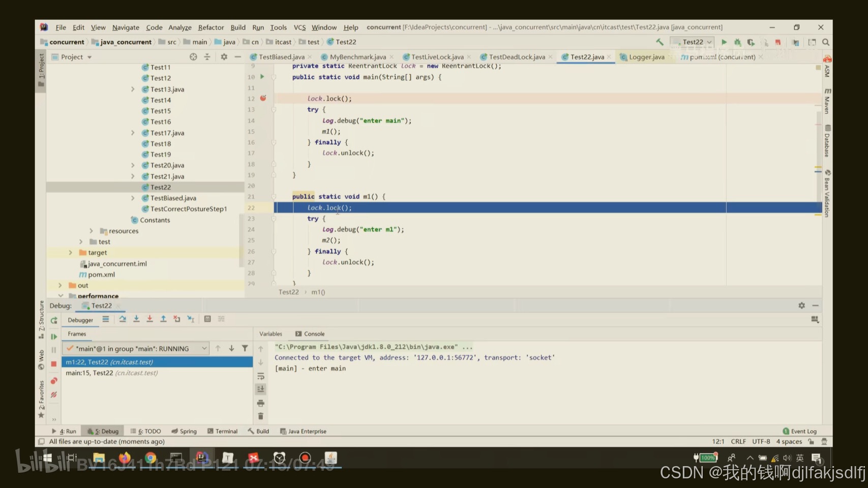Expand the out folder

click(60, 286)
